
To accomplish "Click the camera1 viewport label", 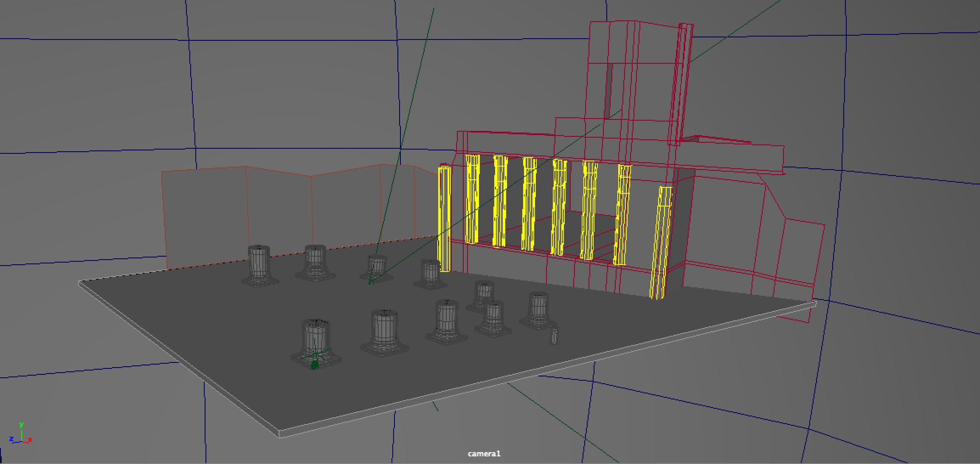I will pyautogui.click(x=484, y=454).
